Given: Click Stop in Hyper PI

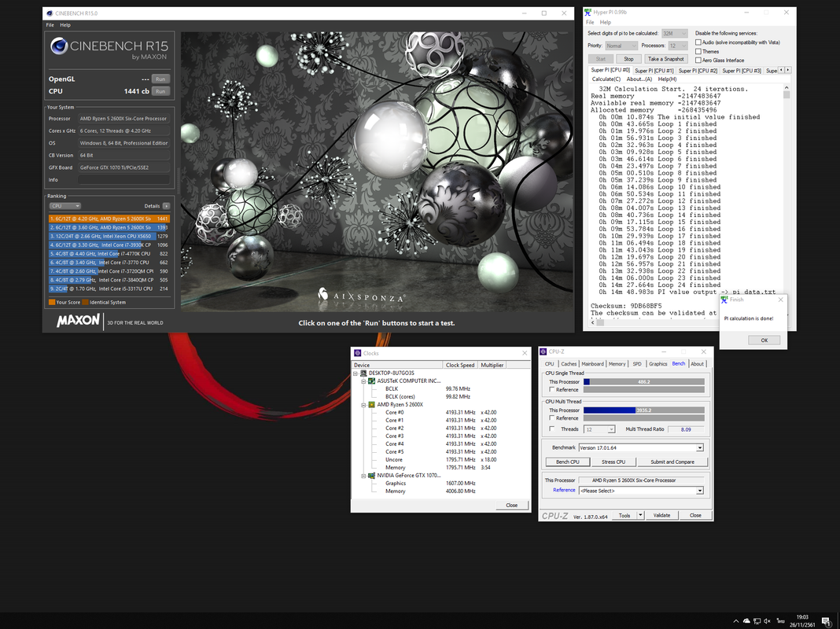Looking at the screenshot, I should [628, 59].
